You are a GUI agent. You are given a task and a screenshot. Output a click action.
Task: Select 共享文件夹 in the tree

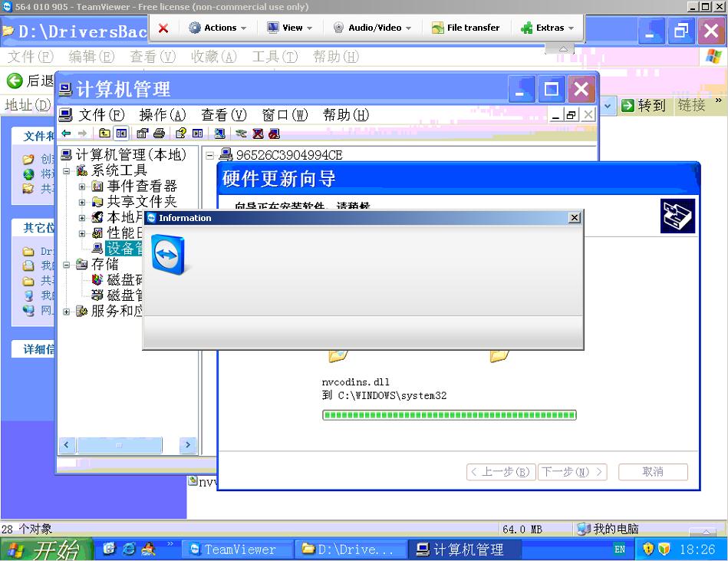[x=141, y=202]
